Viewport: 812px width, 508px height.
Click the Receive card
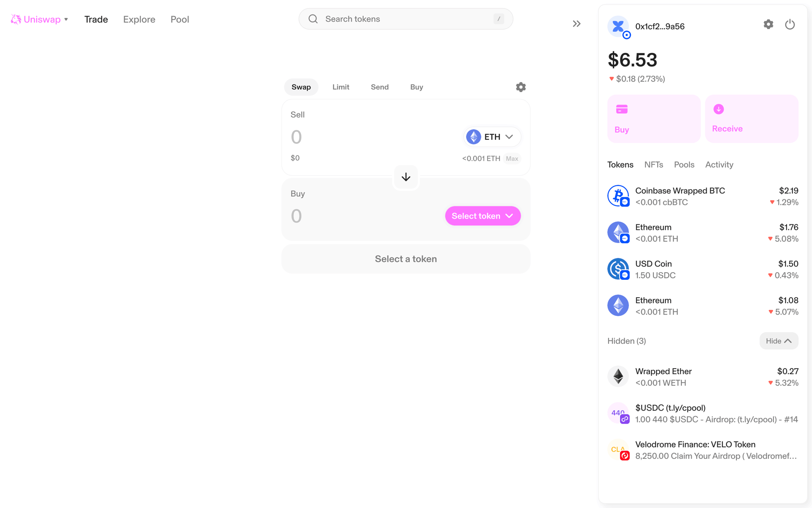(x=752, y=119)
